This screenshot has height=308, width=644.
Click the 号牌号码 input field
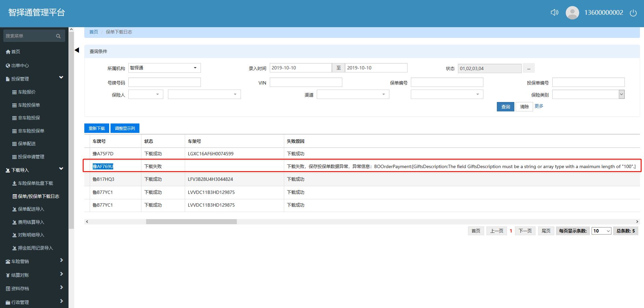pyautogui.click(x=164, y=83)
